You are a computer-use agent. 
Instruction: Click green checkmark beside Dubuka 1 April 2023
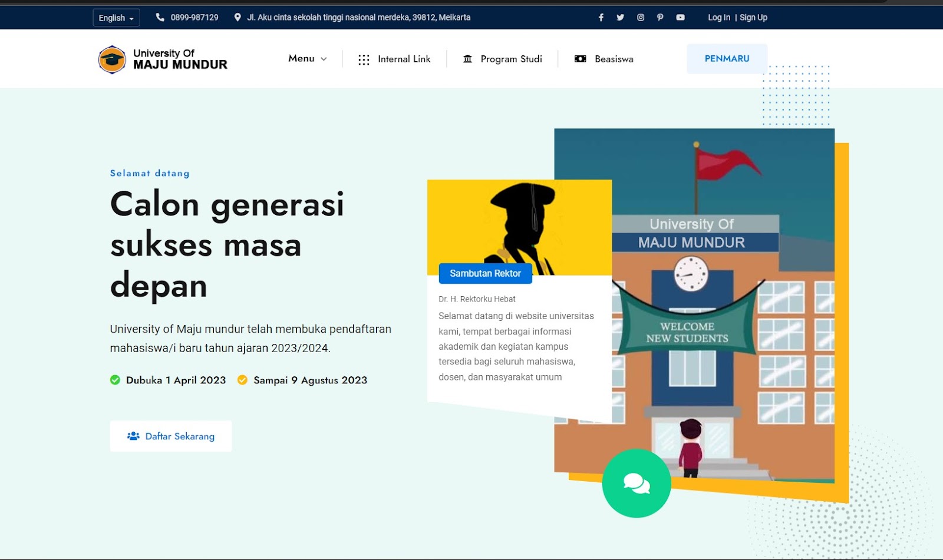point(115,380)
